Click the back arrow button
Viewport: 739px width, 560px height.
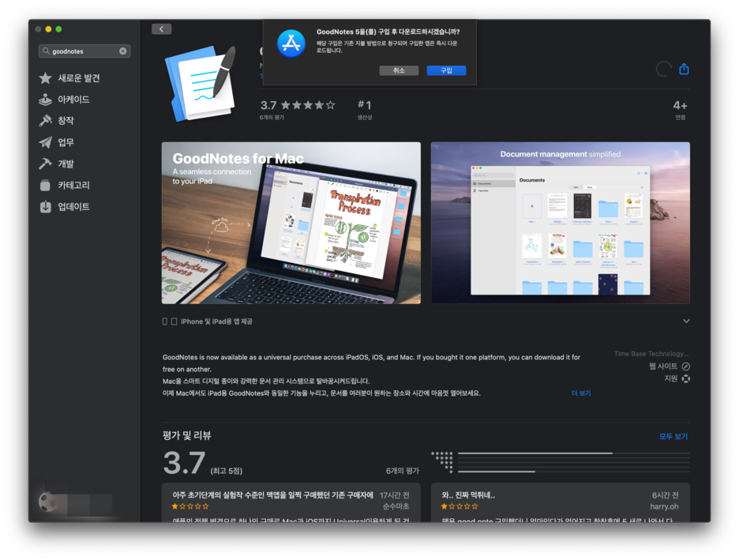[161, 28]
